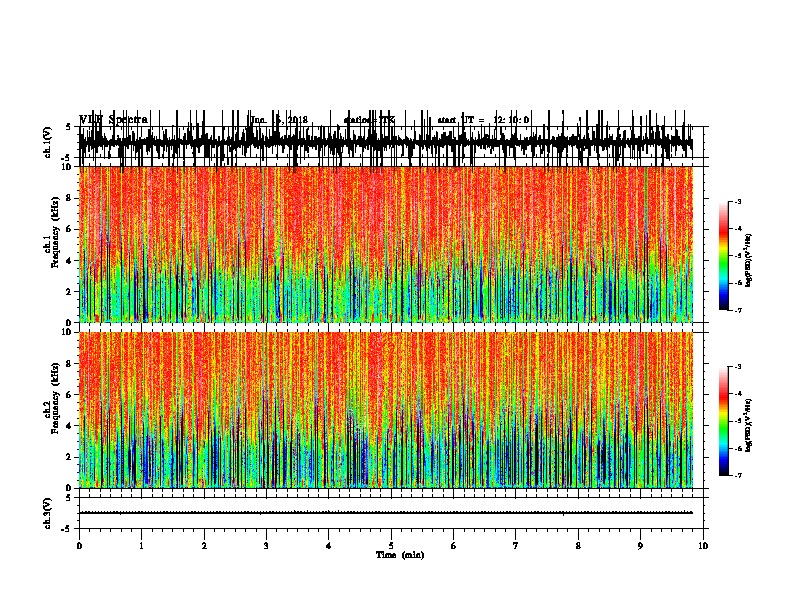Image resolution: width=792 pixels, height=612 pixels.
Task: Click the '-3' value on ch.2 color bar
Action: point(737,367)
